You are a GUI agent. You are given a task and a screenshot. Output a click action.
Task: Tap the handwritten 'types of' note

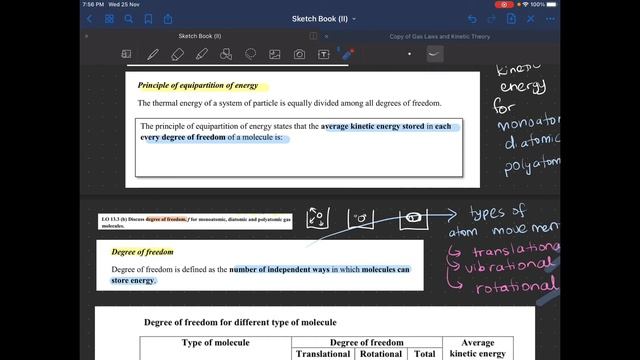[497, 212]
